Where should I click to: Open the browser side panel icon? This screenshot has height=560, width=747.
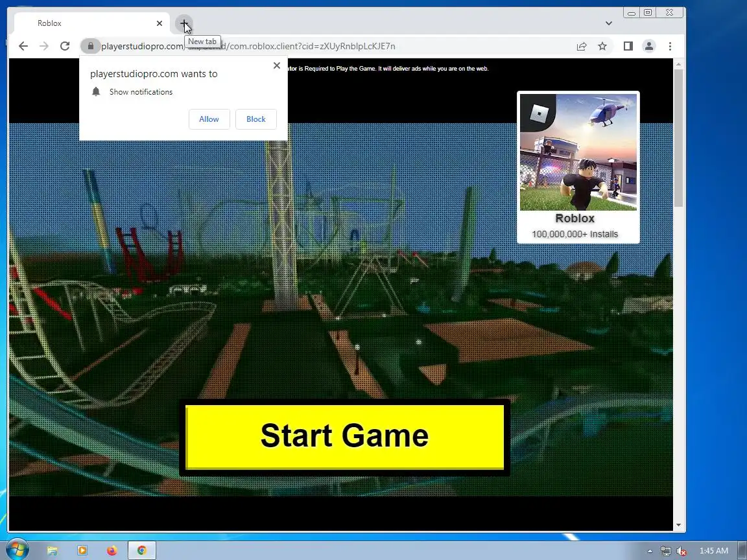coord(628,46)
